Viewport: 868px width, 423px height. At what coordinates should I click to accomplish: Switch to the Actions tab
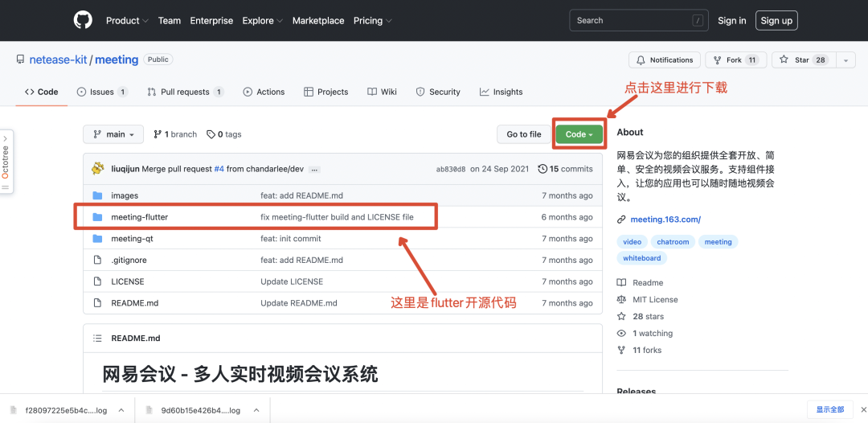[264, 92]
